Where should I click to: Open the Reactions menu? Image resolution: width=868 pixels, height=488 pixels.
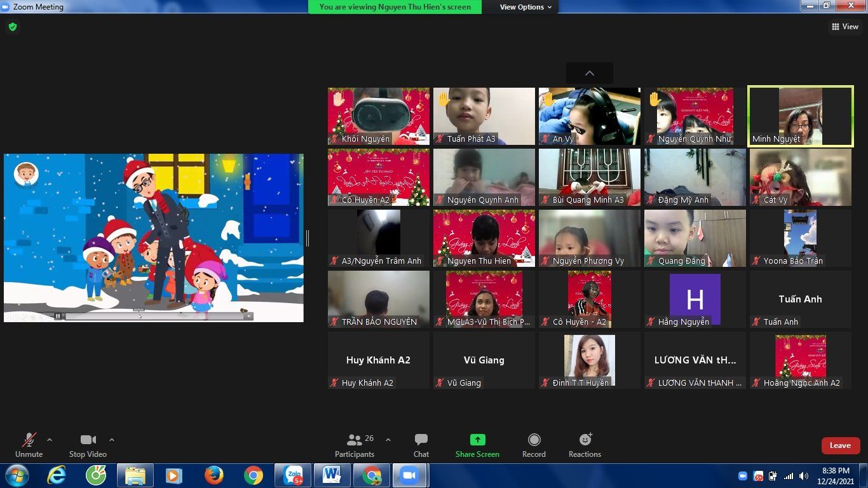click(585, 445)
